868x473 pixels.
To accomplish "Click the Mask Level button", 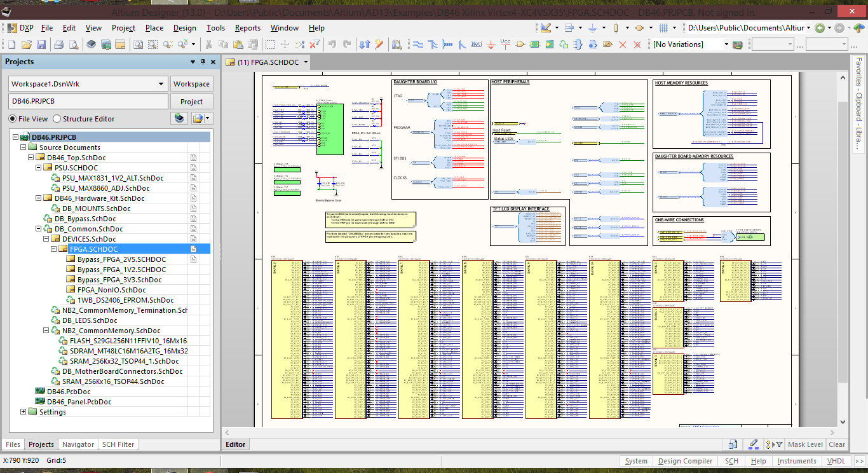I will point(805,444).
